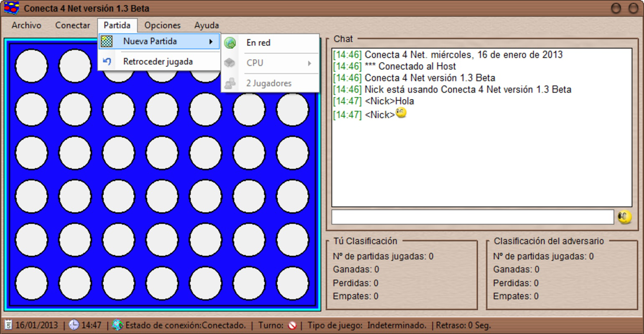The height and width of the screenshot is (334, 644).
Task: Click the undo arrow icon beside Retroceder jugada
Action: [107, 61]
